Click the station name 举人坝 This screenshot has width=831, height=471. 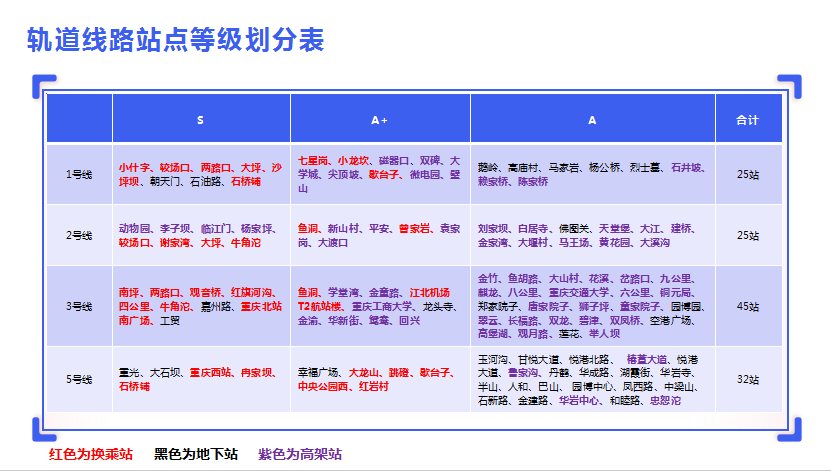(604, 334)
